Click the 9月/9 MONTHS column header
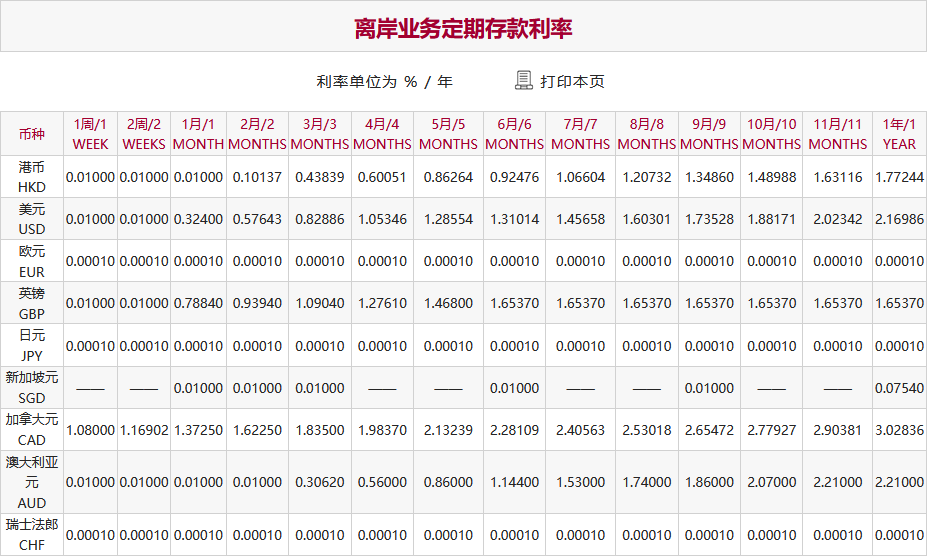Viewport: 928px width, 556px height. pyautogui.click(x=709, y=134)
